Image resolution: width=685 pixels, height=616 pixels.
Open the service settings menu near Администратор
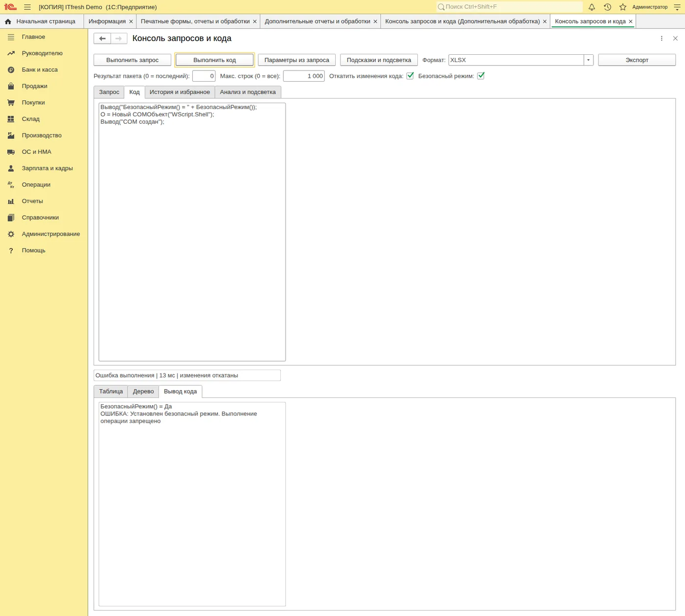(677, 7)
